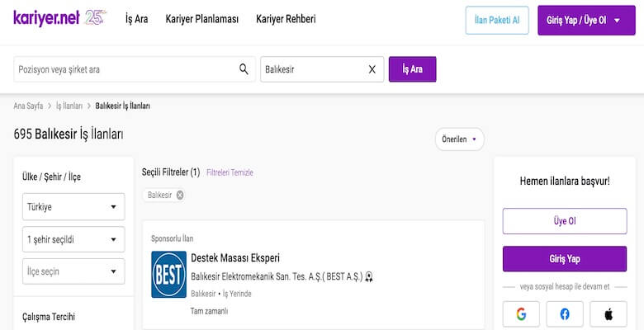Click the Üye Ol button in sidebar
The height and width of the screenshot is (330, 644).
point(565,221)
